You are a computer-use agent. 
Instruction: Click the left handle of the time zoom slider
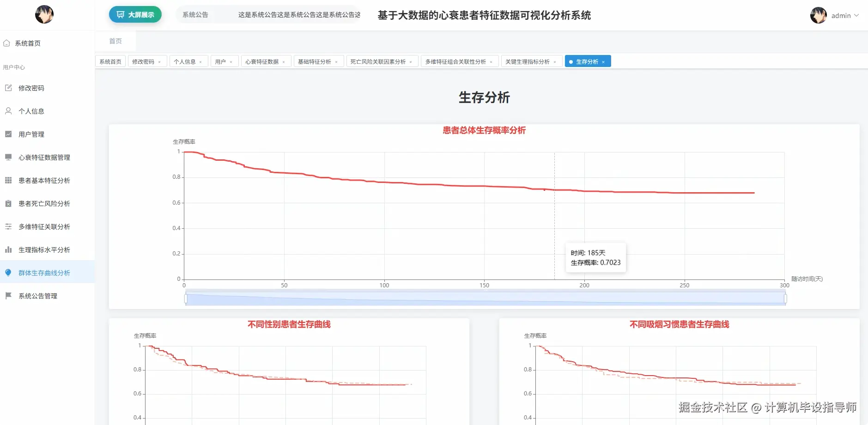[x=186, y=298]
